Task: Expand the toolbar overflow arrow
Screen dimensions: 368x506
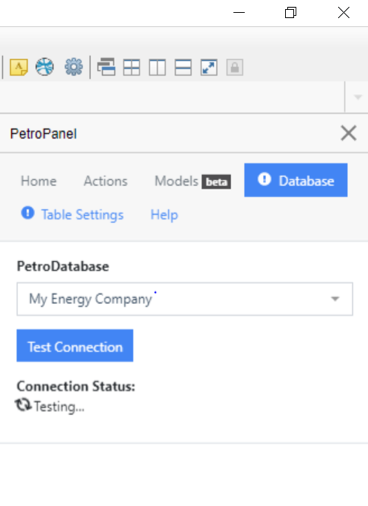Action: click(x=358, y=97)
